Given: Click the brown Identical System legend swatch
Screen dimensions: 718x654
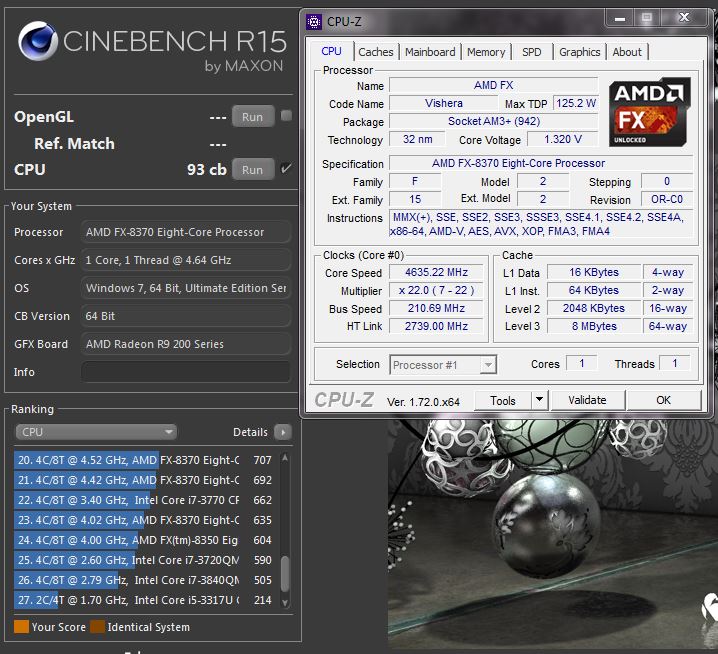Looking at the screenshot, I should (98, 627).
